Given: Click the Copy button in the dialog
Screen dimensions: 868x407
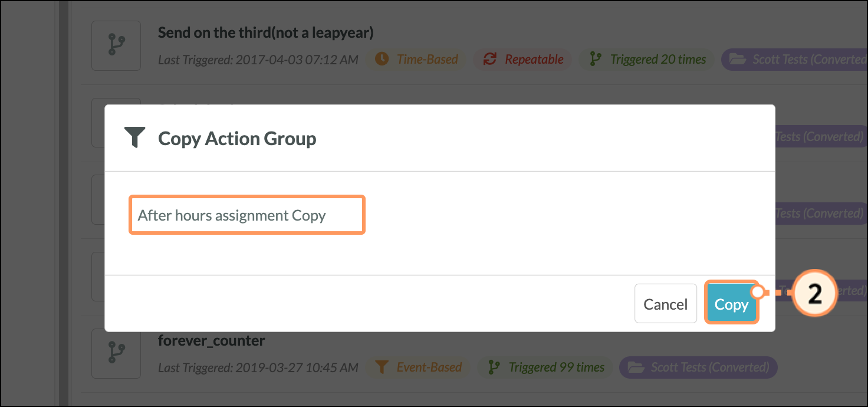Looking at the screenshot, I should tap(732, 304).
